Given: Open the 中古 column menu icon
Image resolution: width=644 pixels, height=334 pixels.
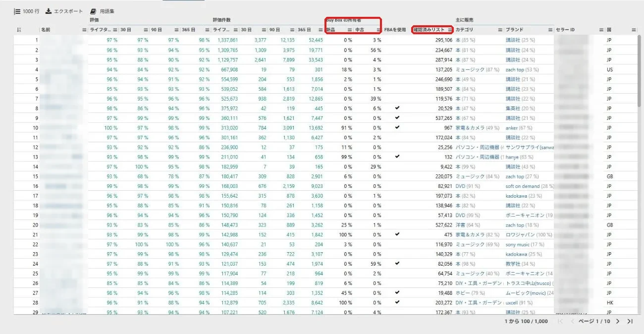Looking at the screenshot, I should tap(378, 30).
